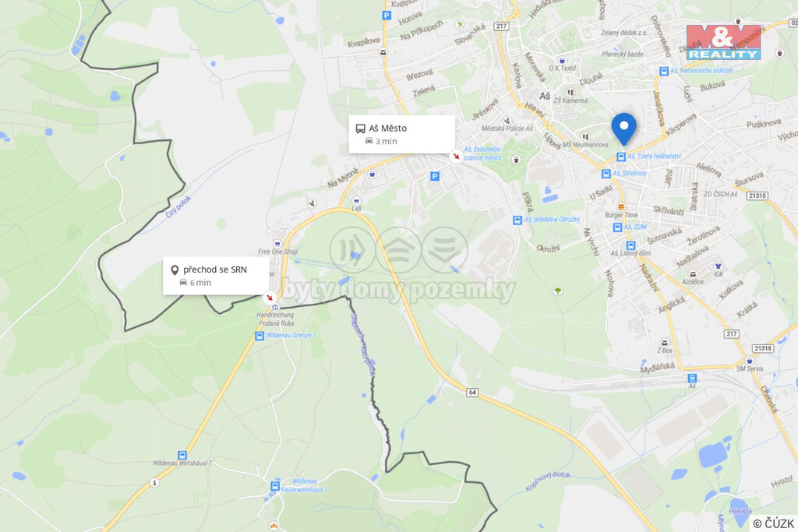Click the blue parking icon near Na Mýtině
Screen dimensions: 798x532
435,177
